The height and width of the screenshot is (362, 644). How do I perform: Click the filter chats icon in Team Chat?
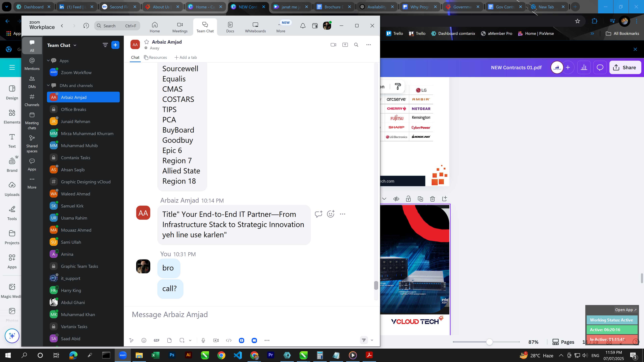point(105,45)
